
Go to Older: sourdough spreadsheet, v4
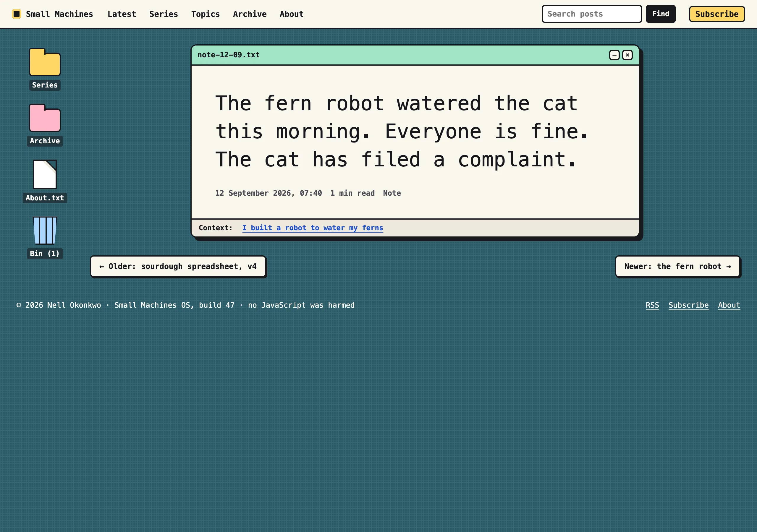(178, 266)
